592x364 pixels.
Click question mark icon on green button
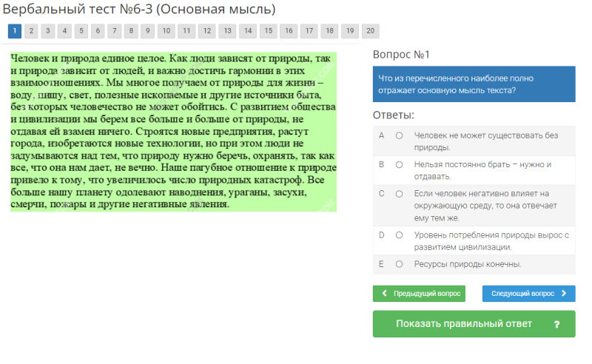coord(556,324)
